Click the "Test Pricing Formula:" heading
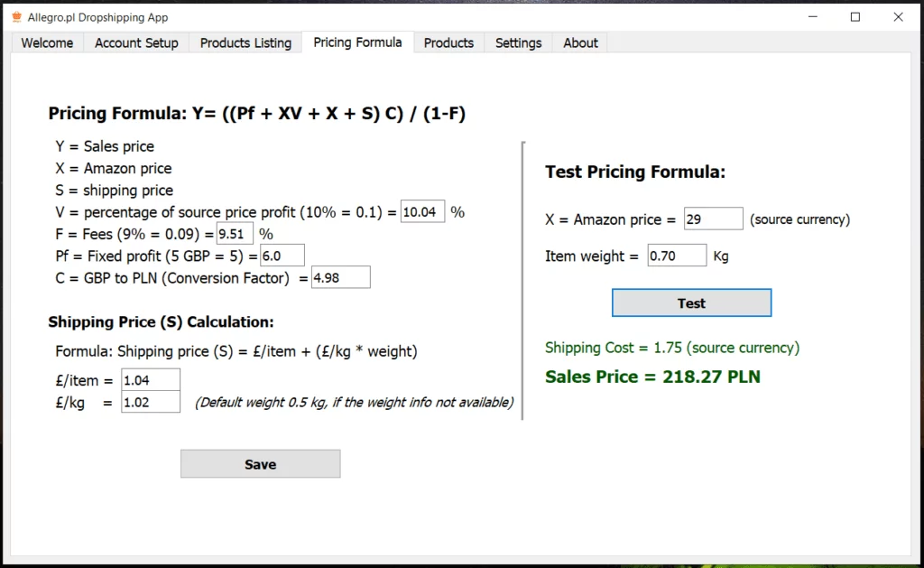 tap(634, 172)
